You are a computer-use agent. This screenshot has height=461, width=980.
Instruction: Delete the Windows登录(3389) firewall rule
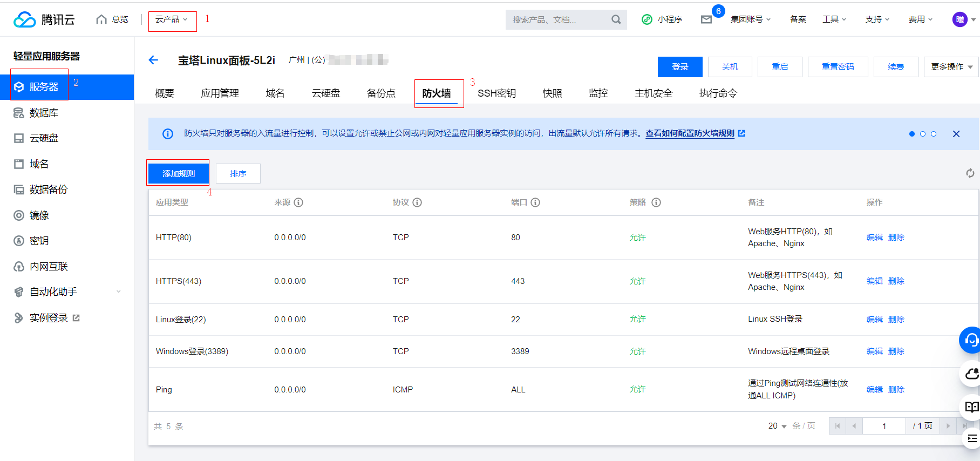(x=896, y=351)
